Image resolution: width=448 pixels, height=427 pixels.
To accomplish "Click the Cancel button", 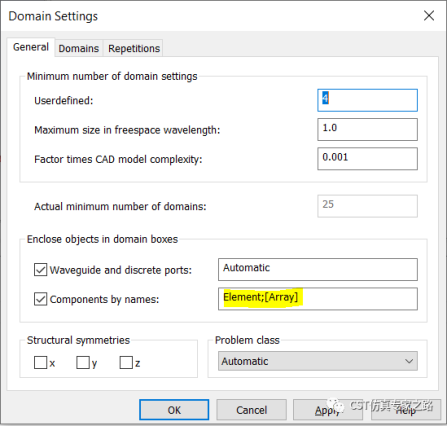I will point(251,410).
